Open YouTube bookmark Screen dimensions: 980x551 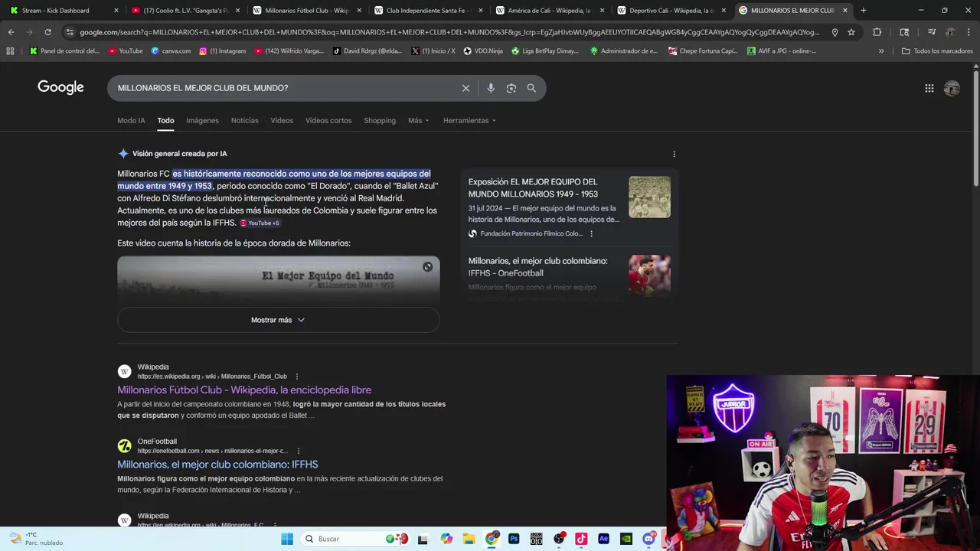click(126, 51)
